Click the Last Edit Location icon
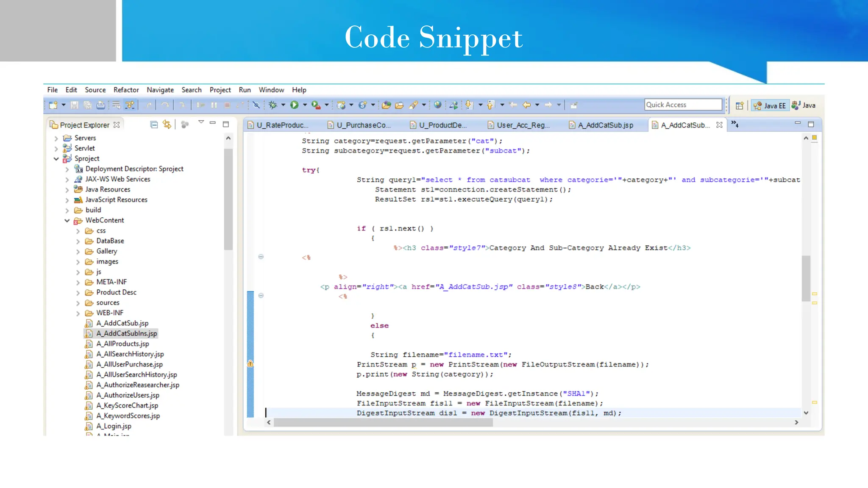The image size is (868, 488). pos(513,105)
